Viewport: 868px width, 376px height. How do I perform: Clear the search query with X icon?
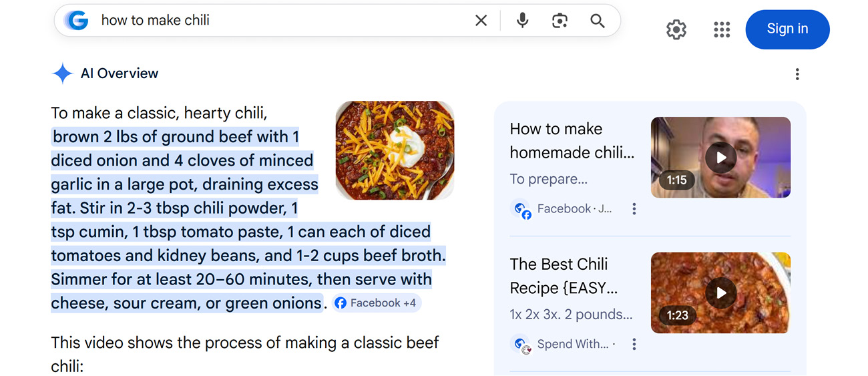pos(481,21)
